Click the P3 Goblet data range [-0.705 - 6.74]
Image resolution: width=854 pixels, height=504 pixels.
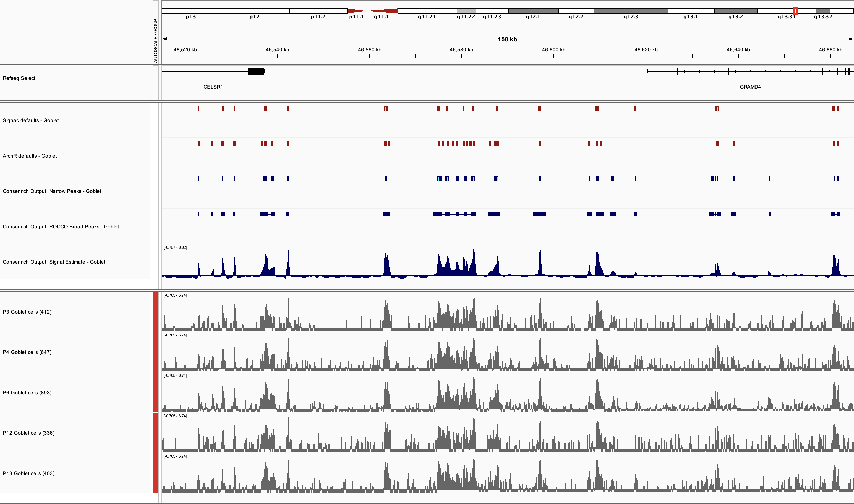[175, 295]
